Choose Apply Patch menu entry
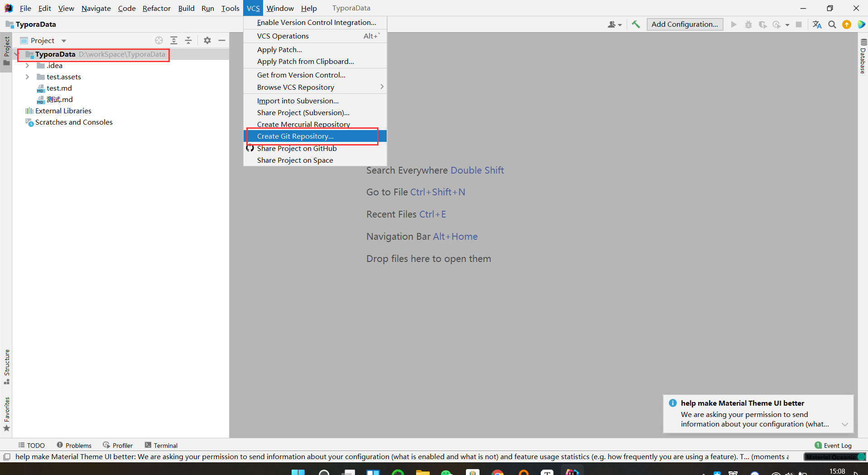Viewport: 868px width, 475px height. (315, 50)
